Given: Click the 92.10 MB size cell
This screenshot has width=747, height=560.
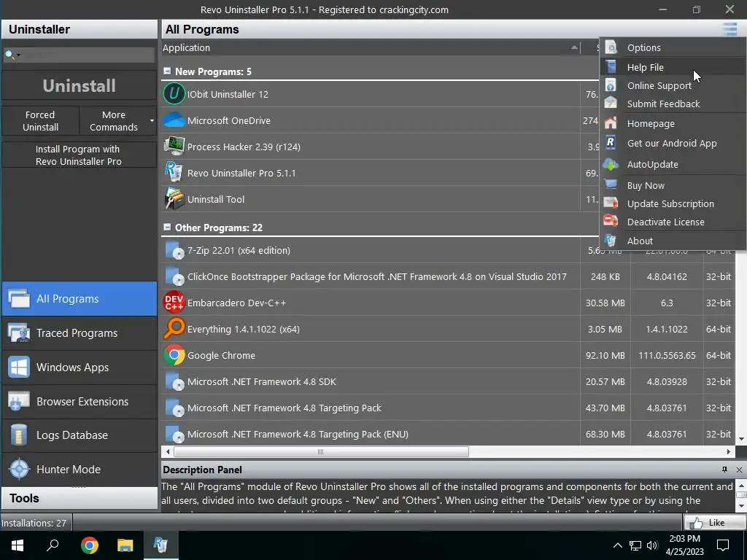Looking at the screenshot, I should (605, 355).
